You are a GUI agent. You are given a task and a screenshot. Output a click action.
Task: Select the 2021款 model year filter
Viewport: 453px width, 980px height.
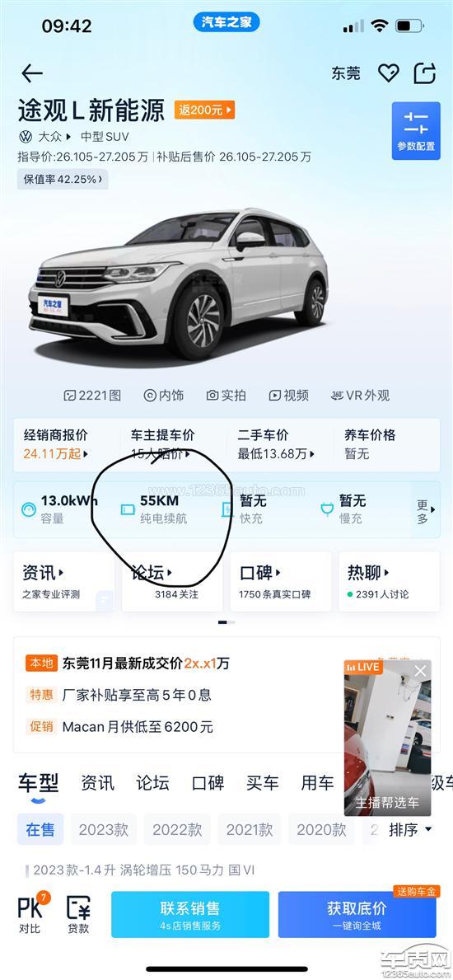pyautogui.click(x=250, y=829)
